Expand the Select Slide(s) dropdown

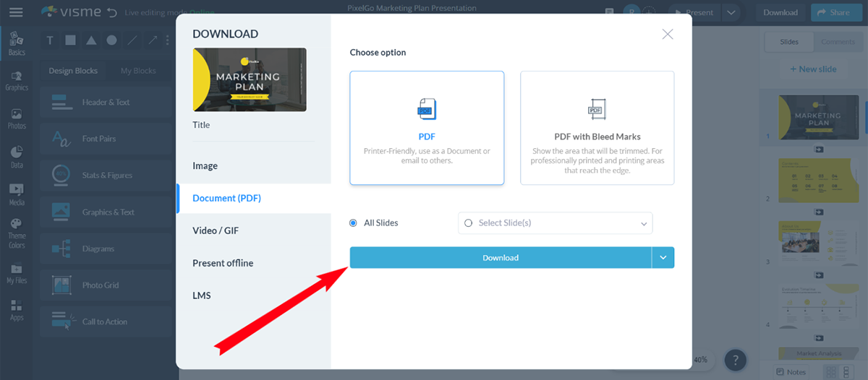[x=644, y=224]
